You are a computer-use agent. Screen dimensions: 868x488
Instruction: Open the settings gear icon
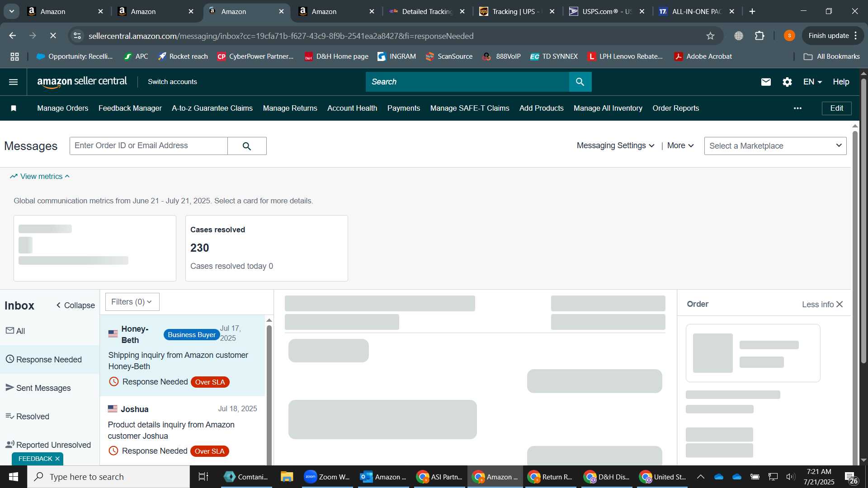[x=787, y=82]
